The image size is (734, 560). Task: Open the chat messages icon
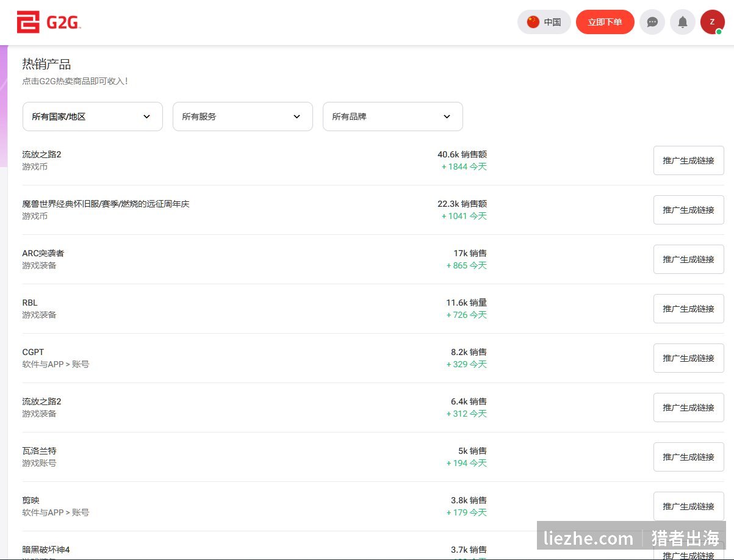click(x=652, y=22)
